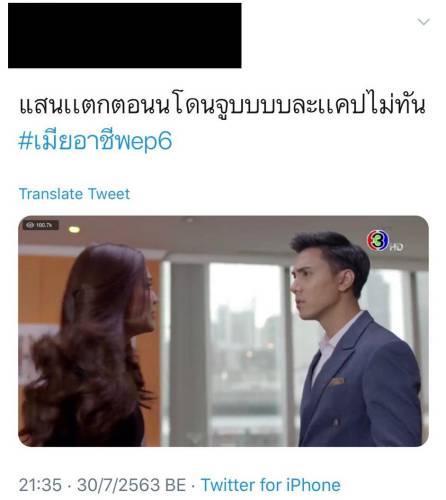Tap the blacked-out profile header area
The height and width of the screenshot is (500, 446).
click(125, 36)
